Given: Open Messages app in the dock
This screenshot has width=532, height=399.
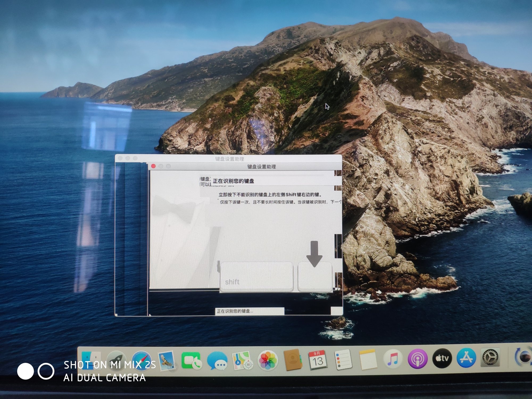Looking at the screenshot, I should tap(217, 361).
